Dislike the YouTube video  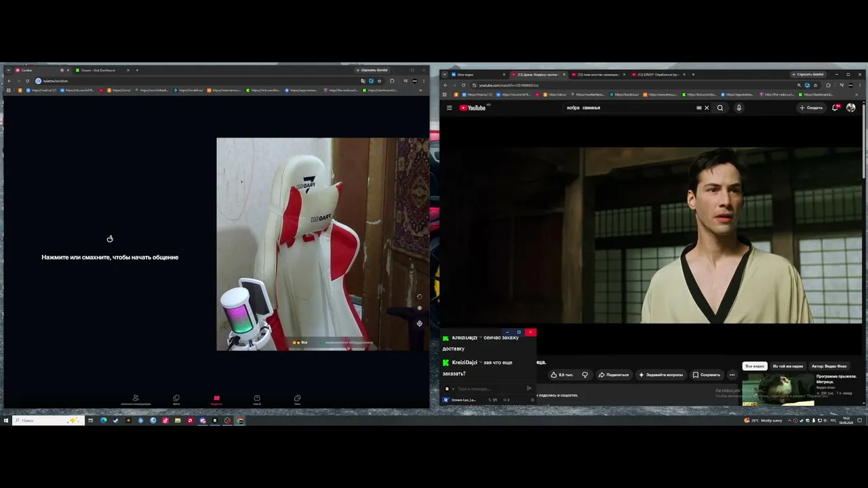point(585,375)
